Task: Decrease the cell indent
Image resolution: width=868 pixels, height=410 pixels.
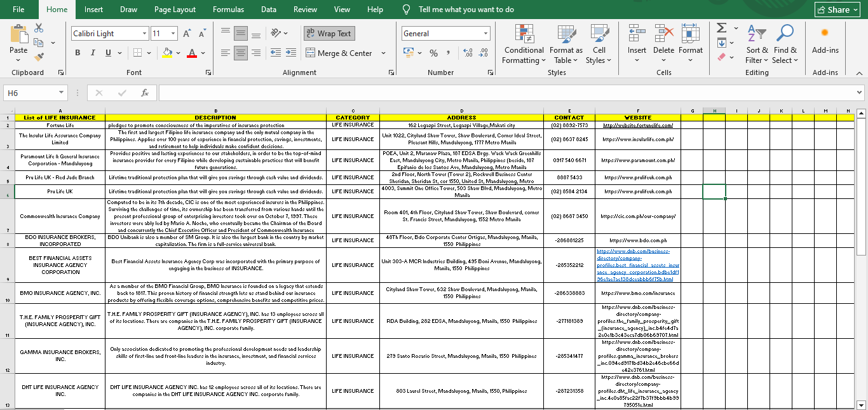Action: 275,53
